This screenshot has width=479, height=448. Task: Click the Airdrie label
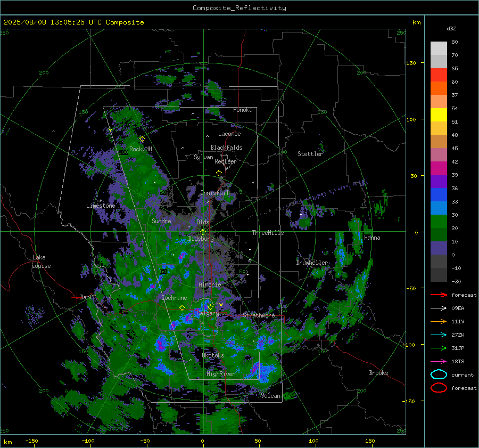210,284
